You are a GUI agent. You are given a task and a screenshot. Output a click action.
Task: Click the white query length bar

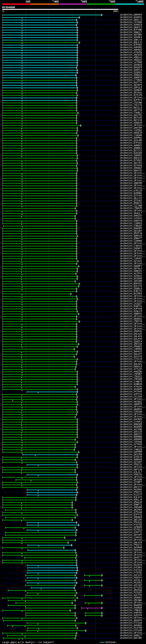(60, 10)
